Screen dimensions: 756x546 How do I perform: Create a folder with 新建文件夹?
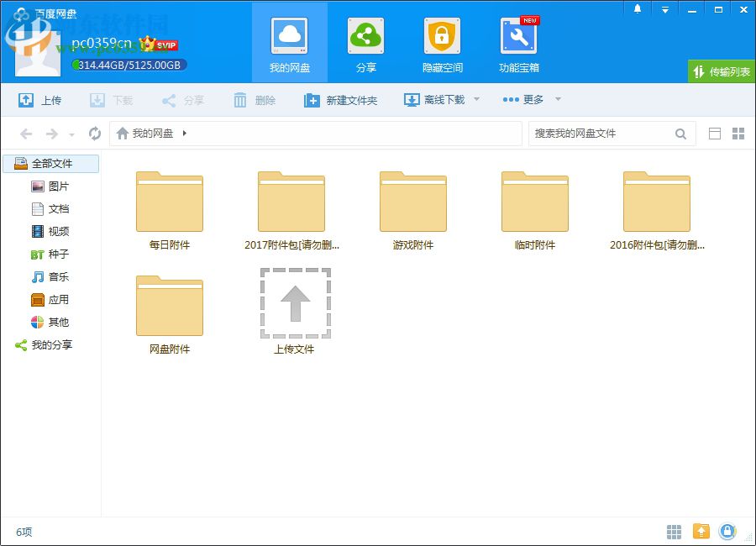click(340, 100)
